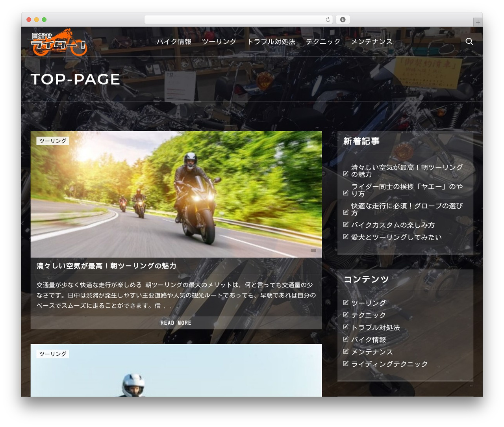
Task: Click edit icon beside バイクカスタムの楽しみ方
Action: pyautogui.click(x=346, y=225)
